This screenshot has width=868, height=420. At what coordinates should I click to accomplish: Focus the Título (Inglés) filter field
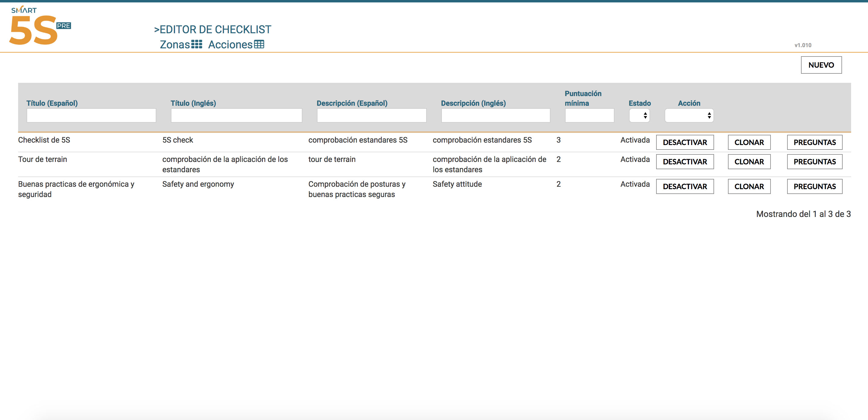(236, 115)
